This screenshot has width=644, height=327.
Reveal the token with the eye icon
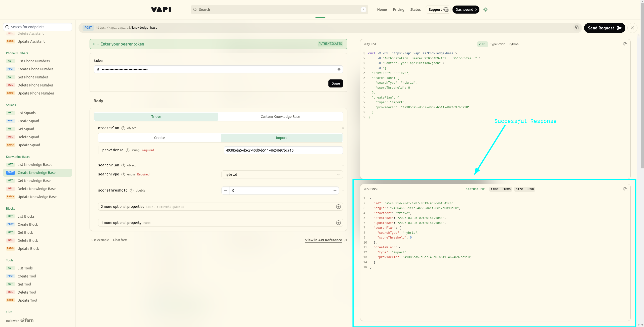click(339, 69)
